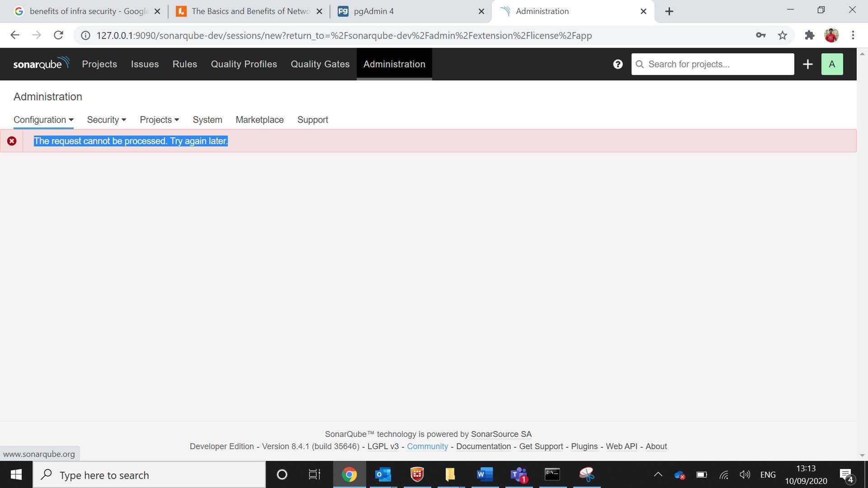Open Quality Gates page
The width and height of the screenshot is (868, 488).
coord(320,64)
